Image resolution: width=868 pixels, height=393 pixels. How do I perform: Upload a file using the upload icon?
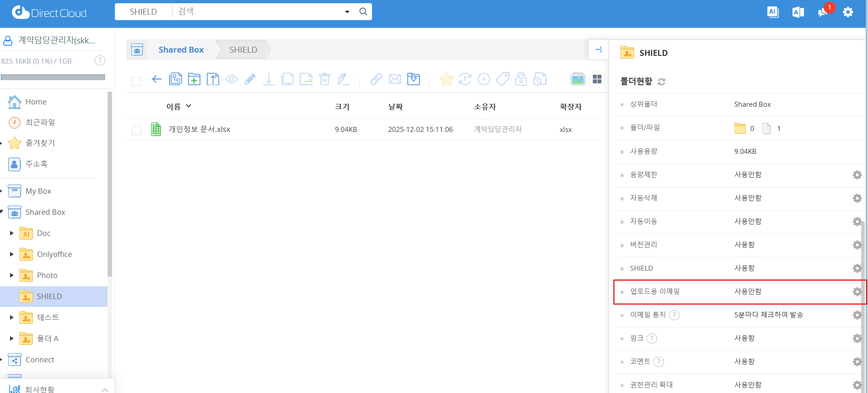(213, 79)
